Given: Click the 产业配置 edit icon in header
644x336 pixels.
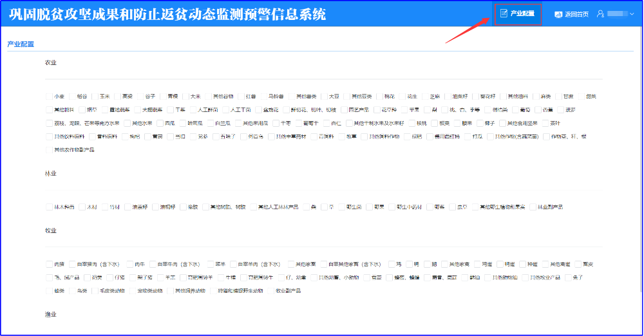Looking at the screenshot, I should coord(504,14).
